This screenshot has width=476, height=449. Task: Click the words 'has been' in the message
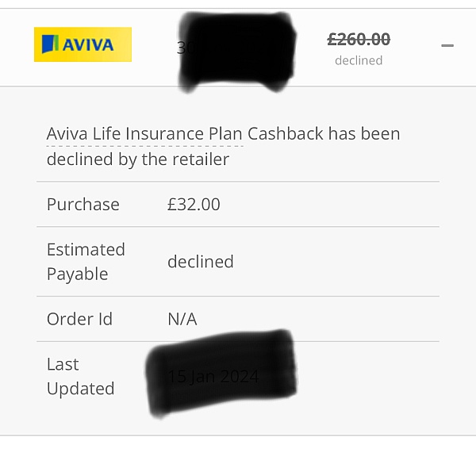[x=364, y=133]
